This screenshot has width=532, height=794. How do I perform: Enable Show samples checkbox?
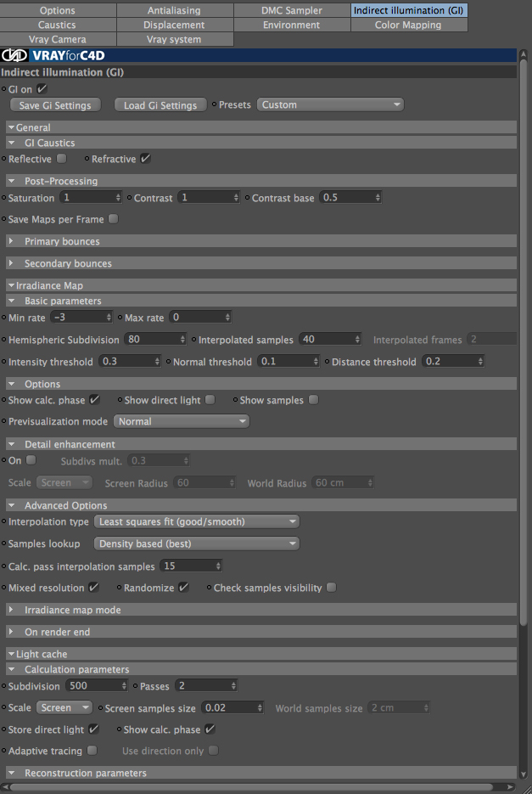313,399
